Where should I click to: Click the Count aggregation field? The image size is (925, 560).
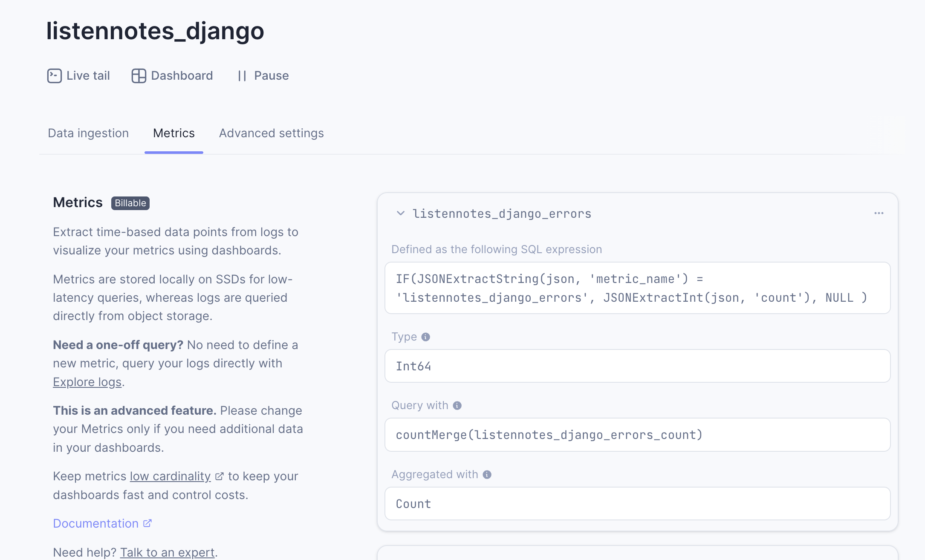(x=638, y=504)
